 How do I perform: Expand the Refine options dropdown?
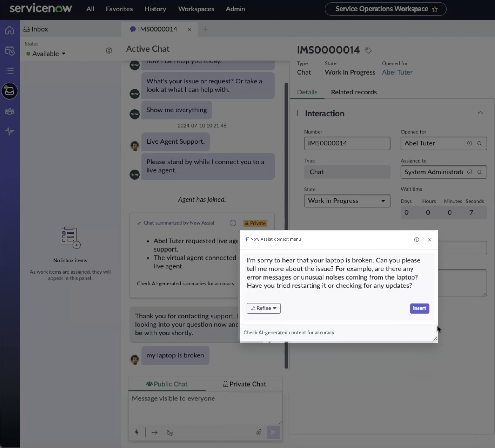click(264, 308)
